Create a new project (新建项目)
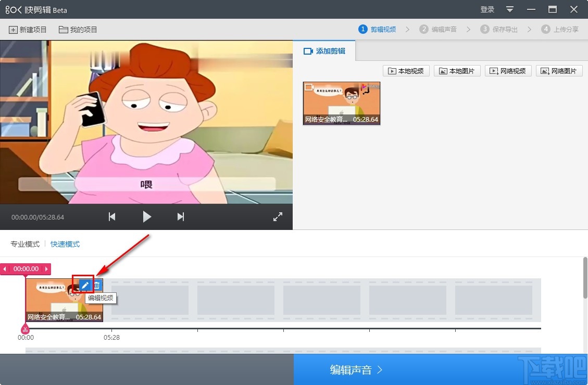This screenshot has width=588, height=385. [28, 30]
